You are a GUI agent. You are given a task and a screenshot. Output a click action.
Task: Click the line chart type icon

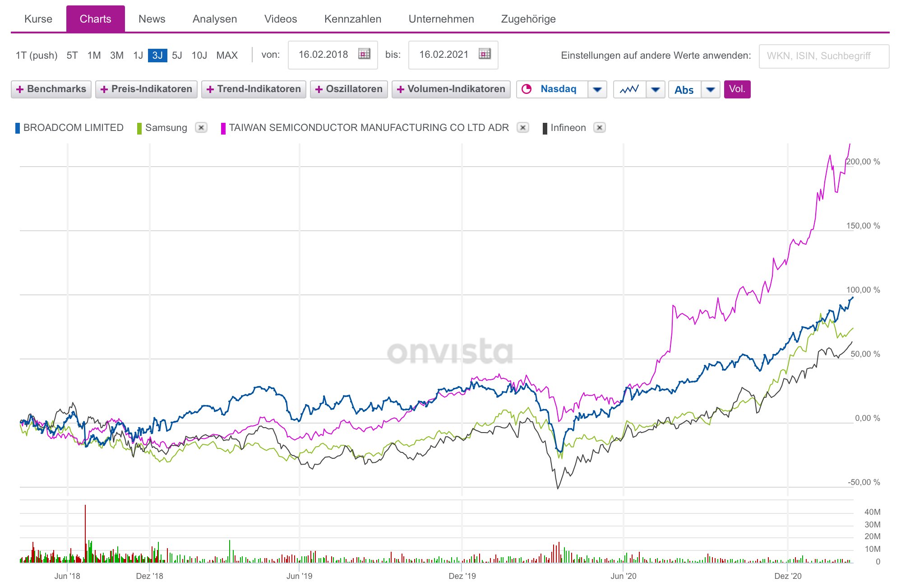(629, 89)
